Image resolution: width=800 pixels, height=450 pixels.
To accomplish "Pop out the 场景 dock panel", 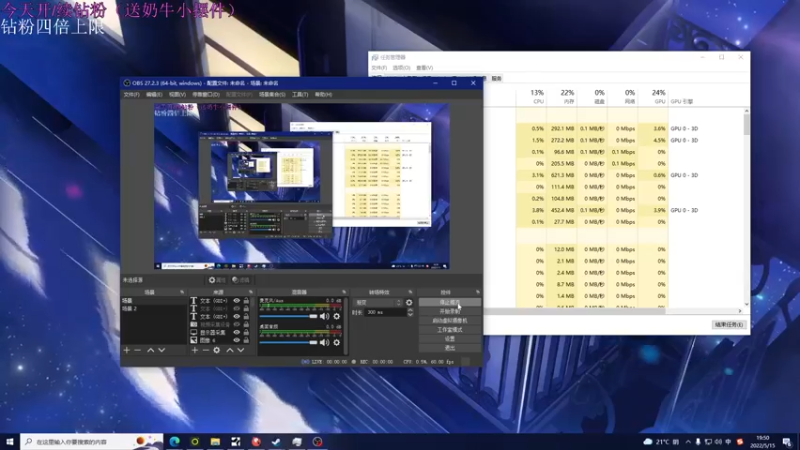I will (182, 292).
